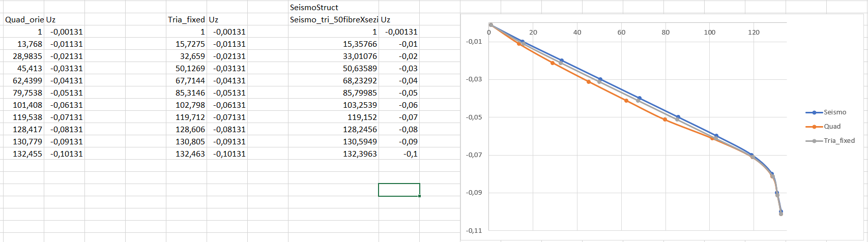Select the Quad_orie header cell
Viewport: 868px width, 242px height.
pyautogui.click(x=23, y=19)
